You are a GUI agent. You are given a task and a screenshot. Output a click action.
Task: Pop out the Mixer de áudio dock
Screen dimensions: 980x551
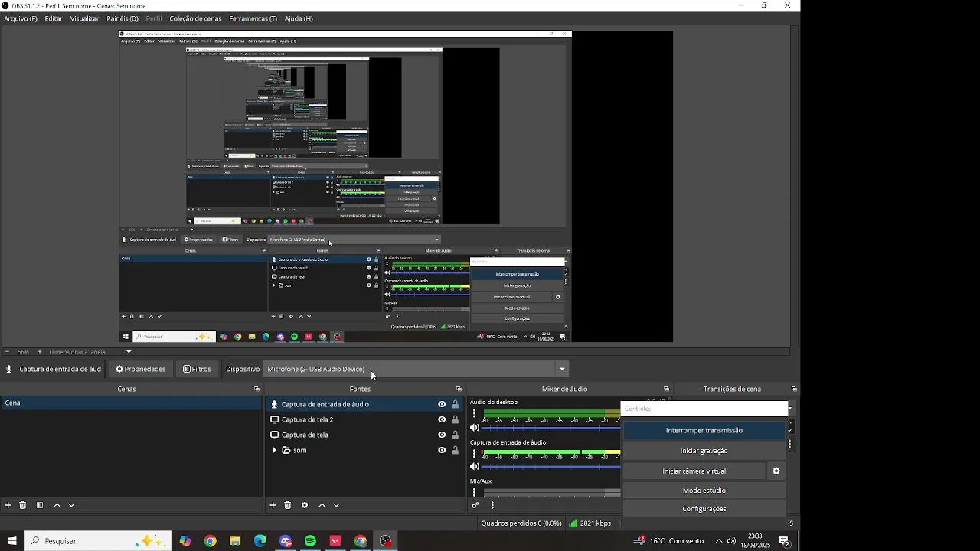click(666, 389)
